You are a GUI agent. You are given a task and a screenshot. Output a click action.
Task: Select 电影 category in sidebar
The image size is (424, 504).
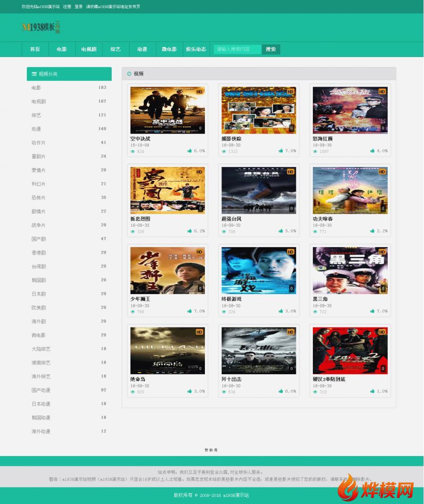click(x=69, y=88)
